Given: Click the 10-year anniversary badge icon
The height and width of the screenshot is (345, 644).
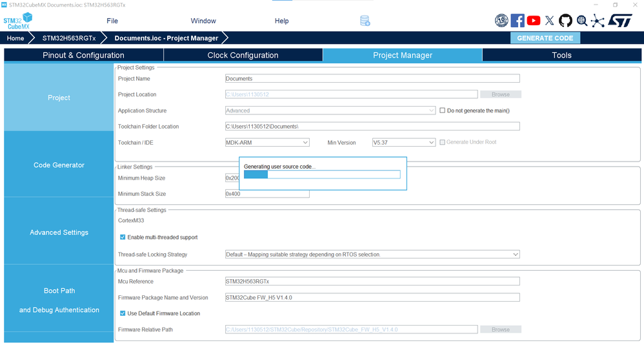Looking at the screenshot, I should (501, 21).
